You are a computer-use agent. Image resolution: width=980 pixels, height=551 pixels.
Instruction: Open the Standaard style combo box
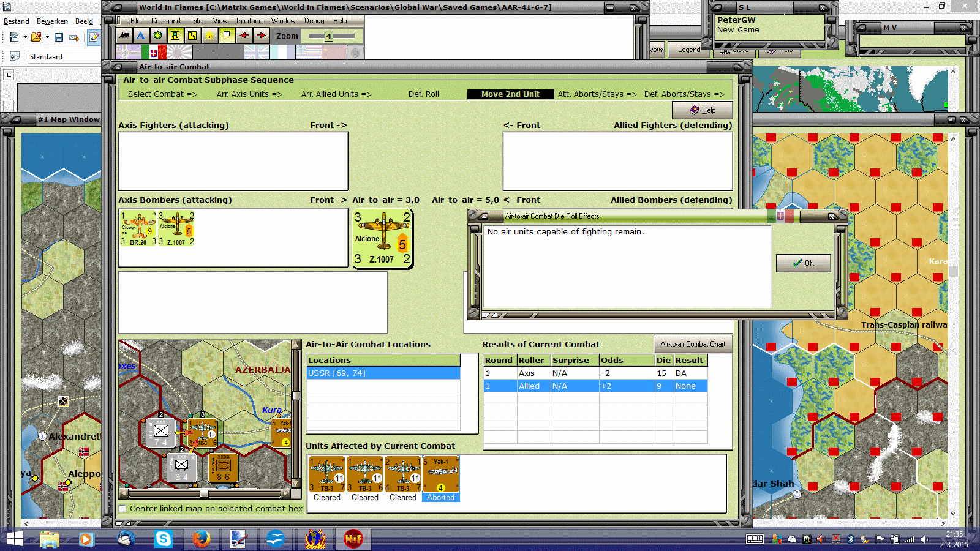pyautogui.click(x=64, y=57)
